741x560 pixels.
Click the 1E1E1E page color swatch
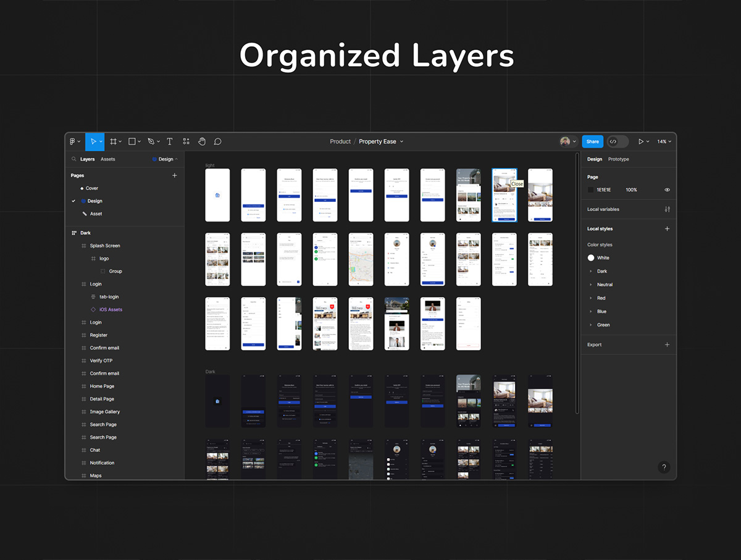point(591,190)
